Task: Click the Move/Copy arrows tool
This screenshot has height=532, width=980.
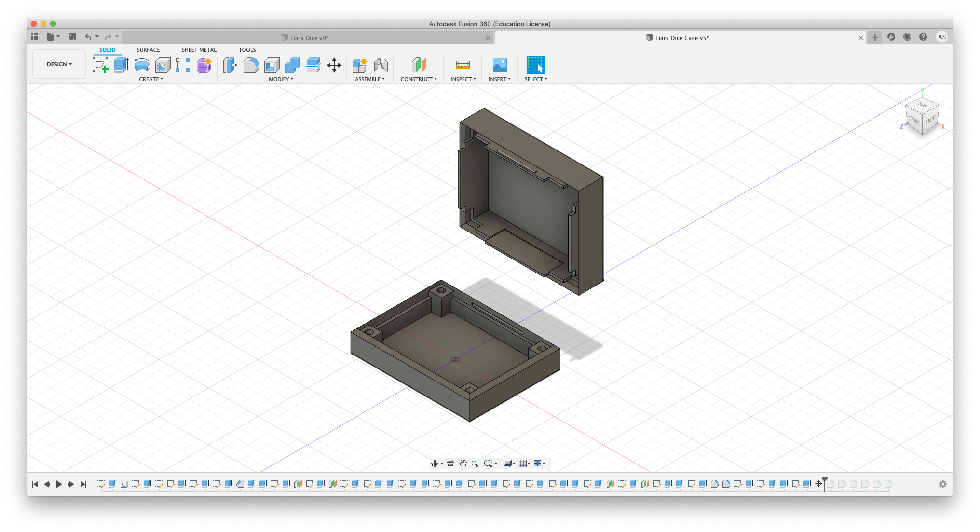Action: (334, 65)
